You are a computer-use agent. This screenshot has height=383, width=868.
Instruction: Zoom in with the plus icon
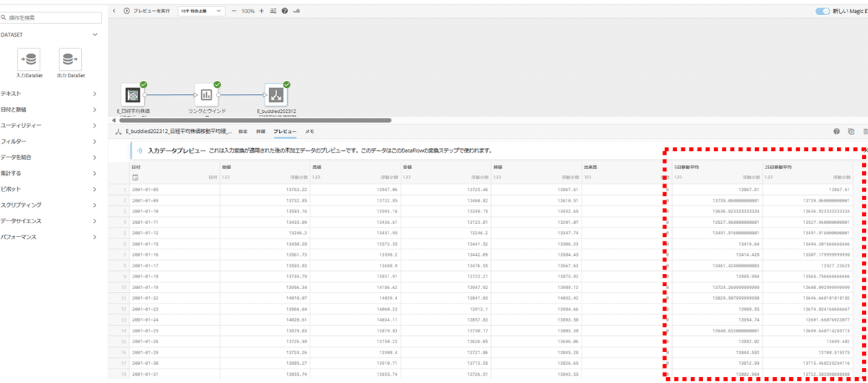tap(263, 12)
